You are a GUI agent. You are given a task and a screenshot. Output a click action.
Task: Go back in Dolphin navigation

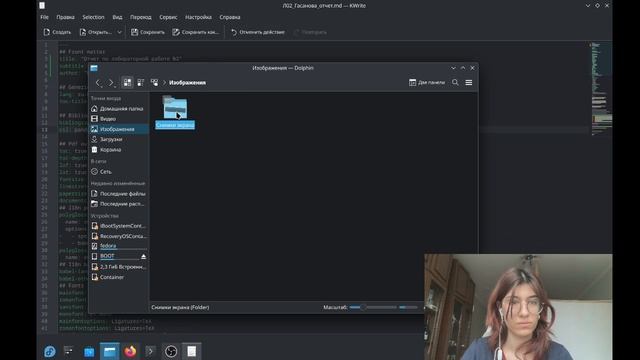98,83
